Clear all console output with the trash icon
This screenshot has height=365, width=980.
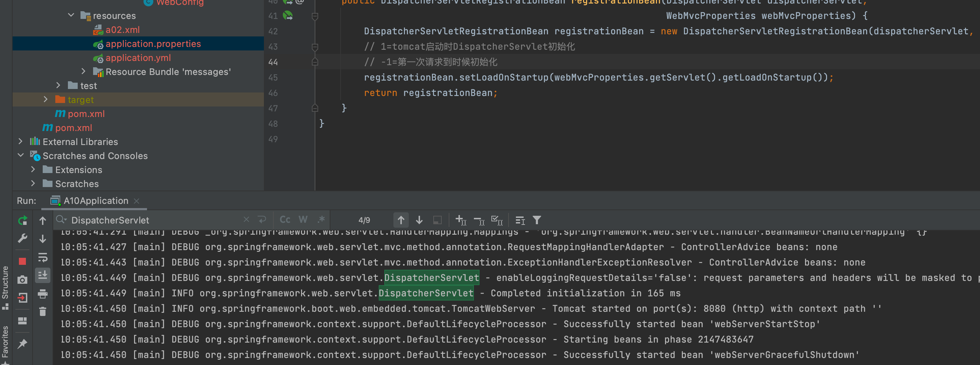(42, 311)
